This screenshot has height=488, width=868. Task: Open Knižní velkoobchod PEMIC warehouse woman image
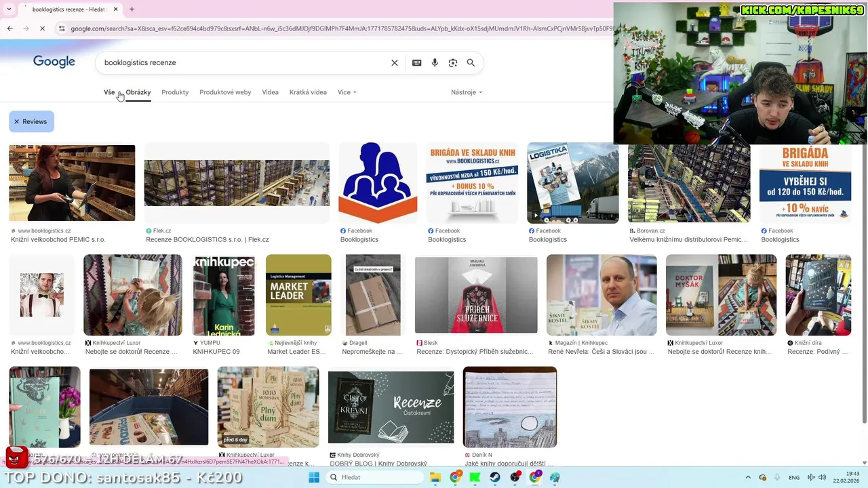72,183
